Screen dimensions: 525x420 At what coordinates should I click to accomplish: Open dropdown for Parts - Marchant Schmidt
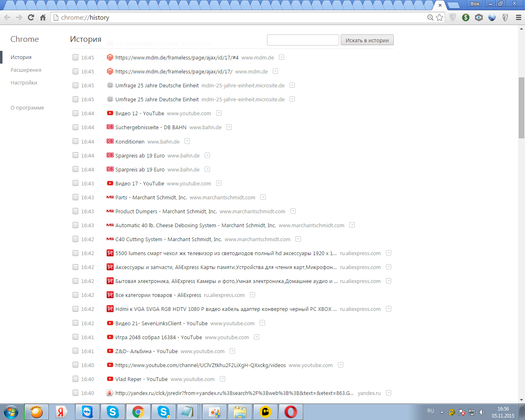click(263, 197)
